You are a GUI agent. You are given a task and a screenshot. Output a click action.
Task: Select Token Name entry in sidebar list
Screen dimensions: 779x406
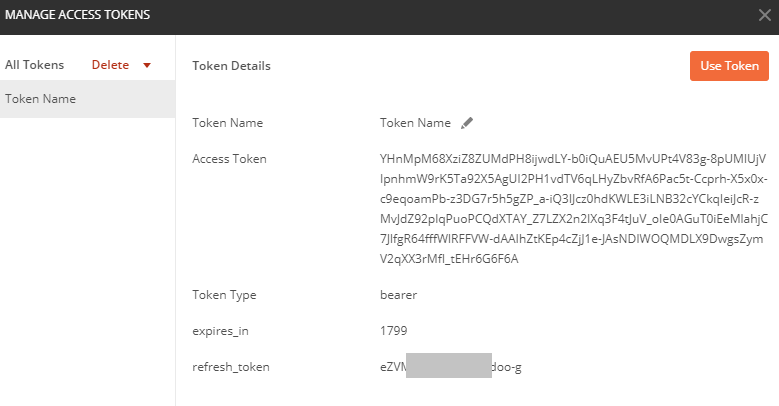(87, 99)
